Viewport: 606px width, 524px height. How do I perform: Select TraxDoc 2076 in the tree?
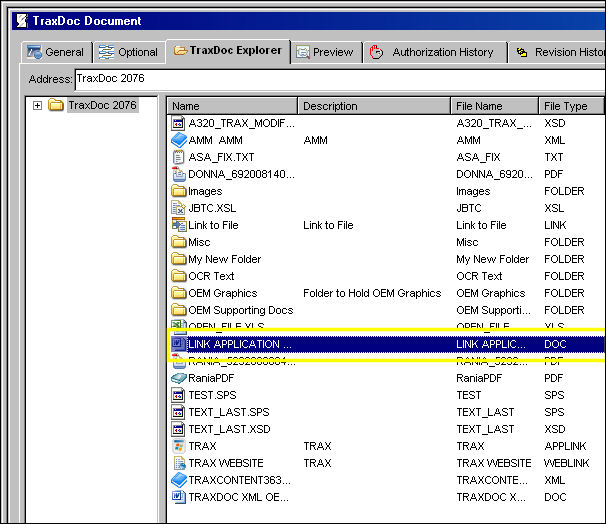102,105
